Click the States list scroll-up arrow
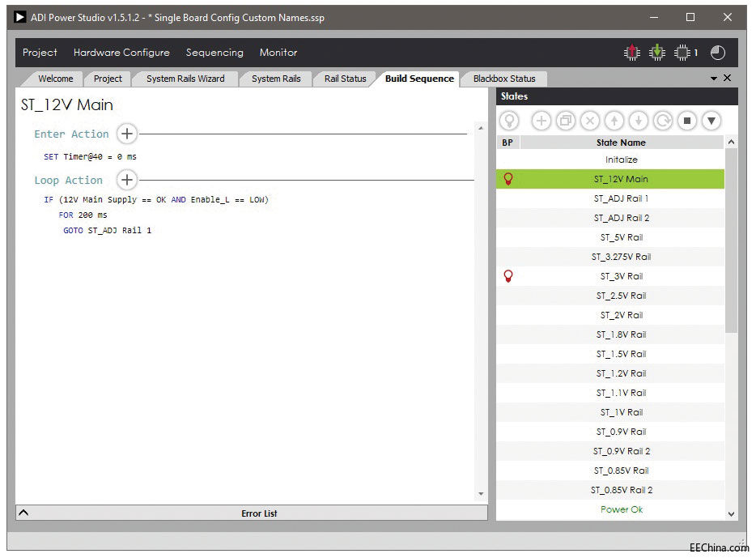 [732, 142]
